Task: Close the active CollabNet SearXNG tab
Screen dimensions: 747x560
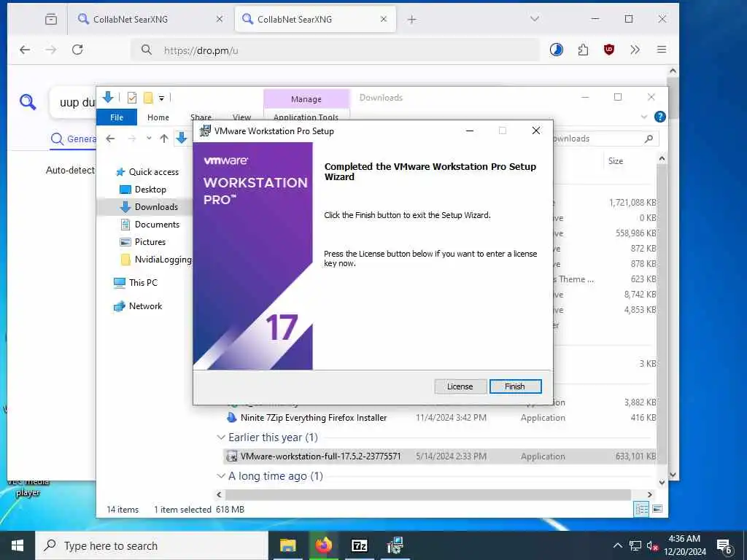Action: [384, 19]
